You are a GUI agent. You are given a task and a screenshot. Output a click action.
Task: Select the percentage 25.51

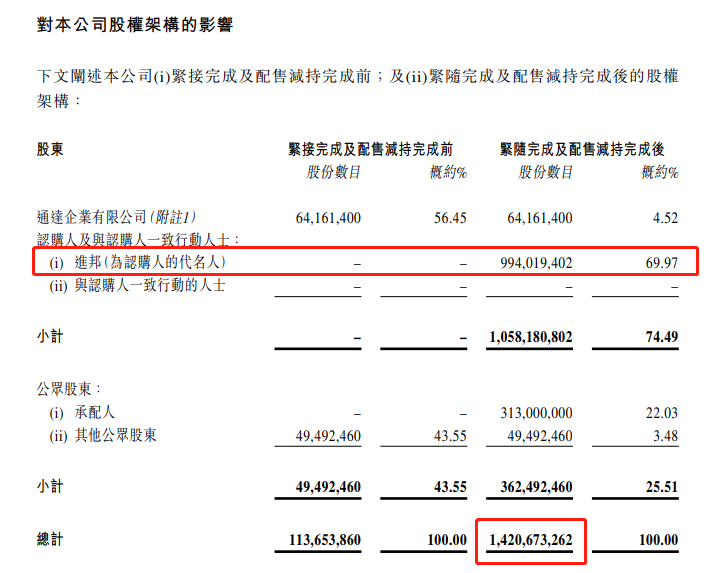tap(662, 487)
